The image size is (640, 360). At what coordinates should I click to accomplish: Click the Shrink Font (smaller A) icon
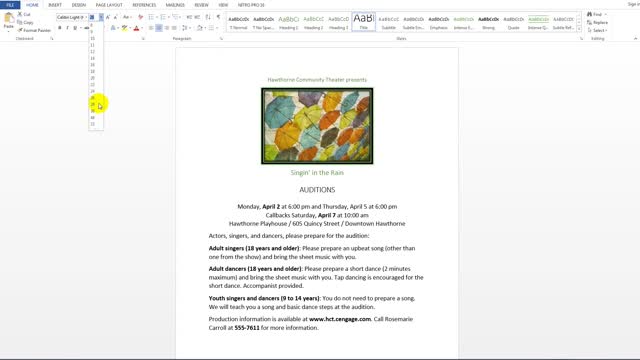pos(116,17)
